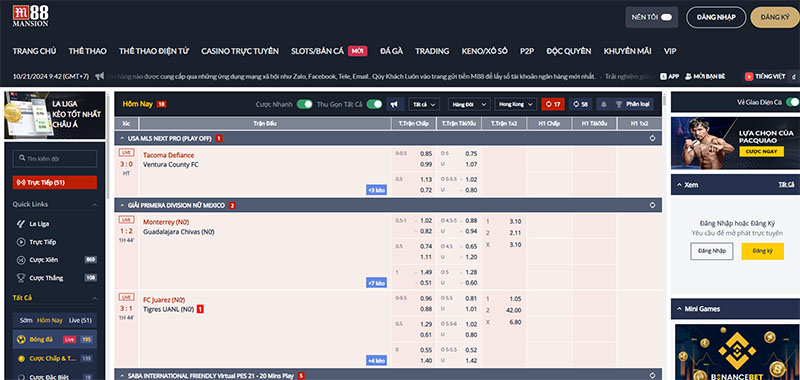Viewport: 800px width, 380px height.
Task: Click the Vietnam flag language icon
Action: coord(749,76)
